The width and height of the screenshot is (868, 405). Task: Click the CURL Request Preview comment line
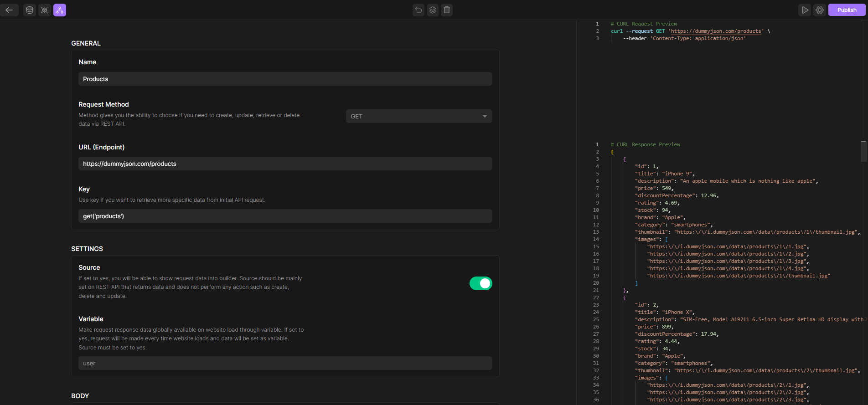tap(644, 24)
